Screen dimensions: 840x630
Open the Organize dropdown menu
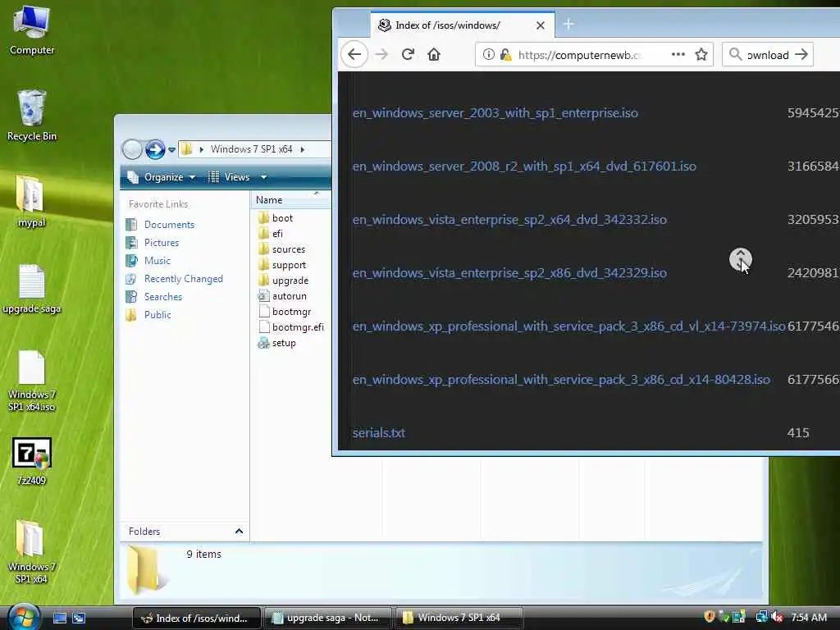(162, 177)
